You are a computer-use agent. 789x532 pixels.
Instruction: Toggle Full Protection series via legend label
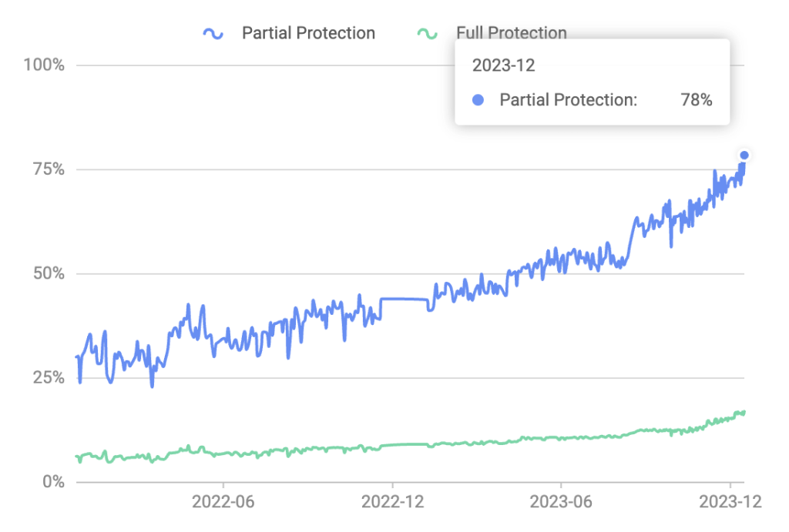pos(512,33)
